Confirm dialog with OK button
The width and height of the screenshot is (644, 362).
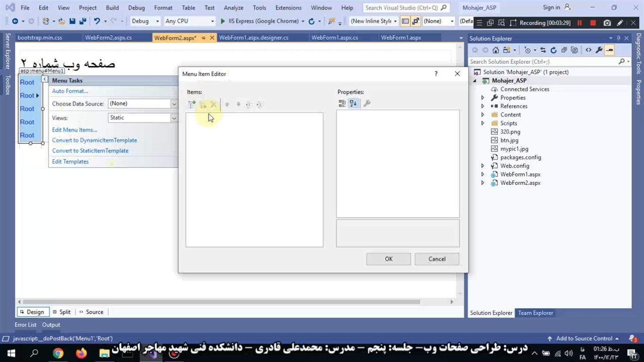tap(388, 259)
